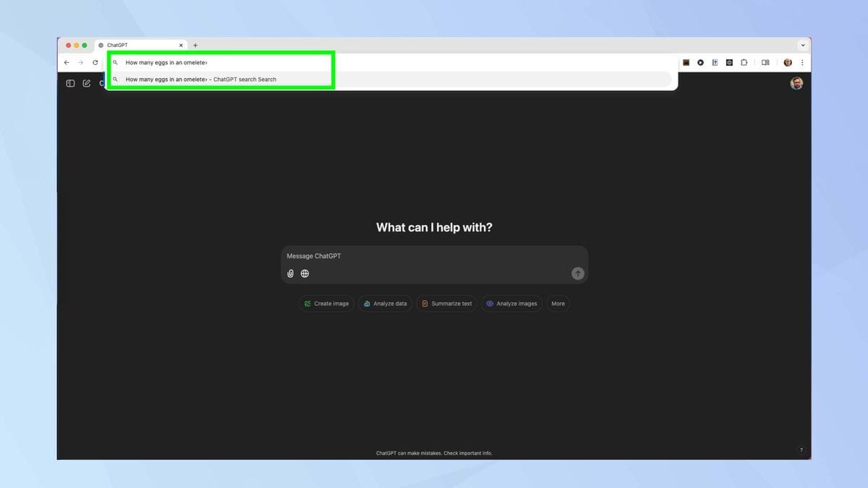Viewport: 868px width, 488px height.
Task: Choose the Summarize text suggestion
Action: coord(446,304)
